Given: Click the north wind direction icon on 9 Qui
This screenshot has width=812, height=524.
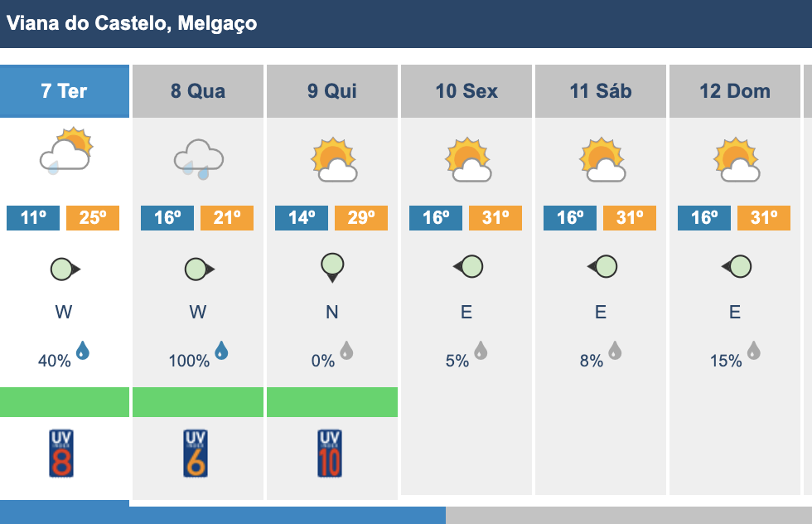Looking at the screenshot, I should tap(332, 268).
